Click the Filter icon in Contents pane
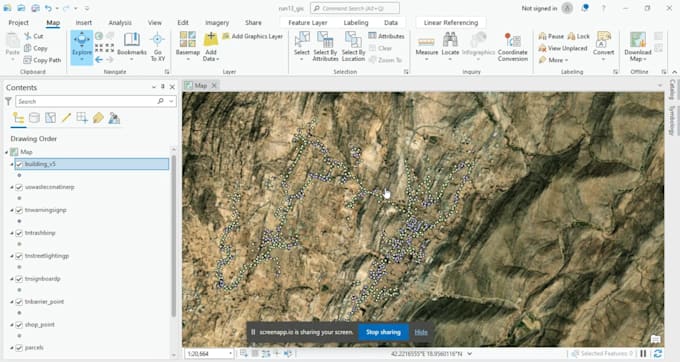 (8, 101)
